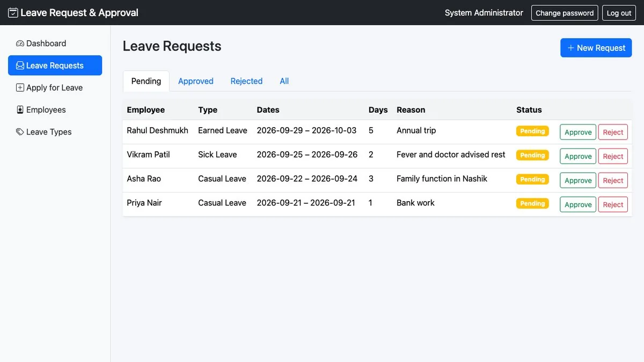Image resolution: width=644 pixels, height=362 pixels.
Task: Click the New Request button
Action: 596,48
